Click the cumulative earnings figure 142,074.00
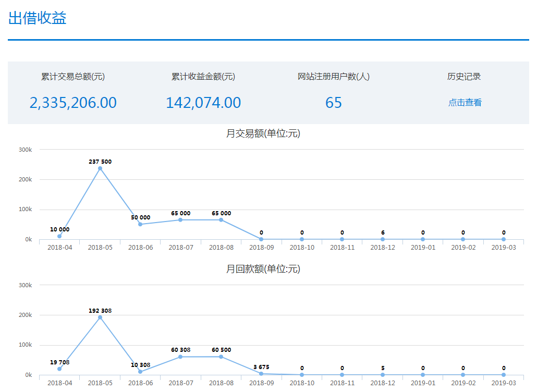537x392 pixels. [x=203, y=103]
